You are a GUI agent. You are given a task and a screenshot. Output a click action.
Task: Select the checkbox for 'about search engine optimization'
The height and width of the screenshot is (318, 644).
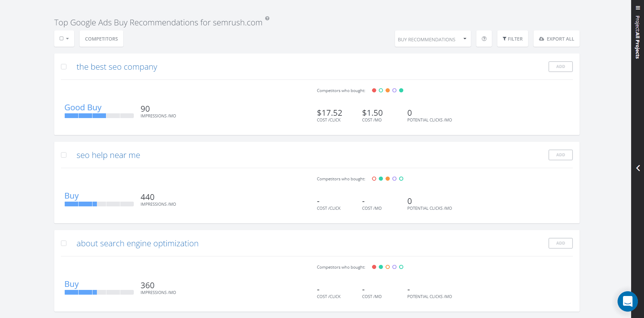pos(64,243)
